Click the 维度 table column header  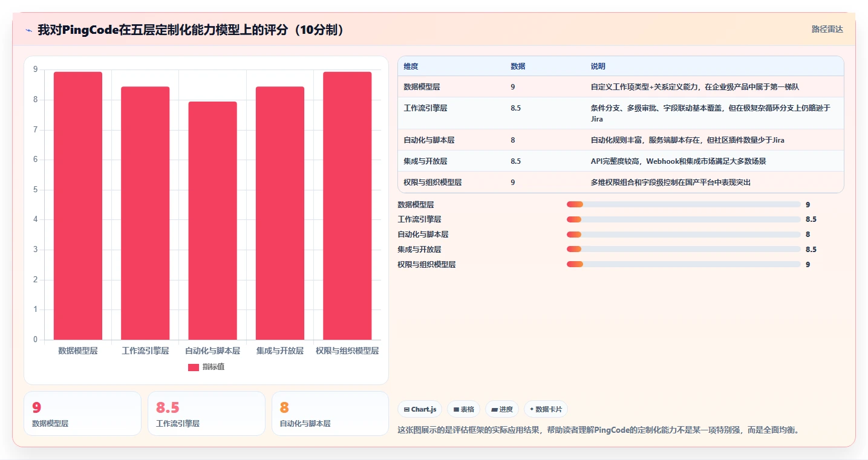click(411, 66)
